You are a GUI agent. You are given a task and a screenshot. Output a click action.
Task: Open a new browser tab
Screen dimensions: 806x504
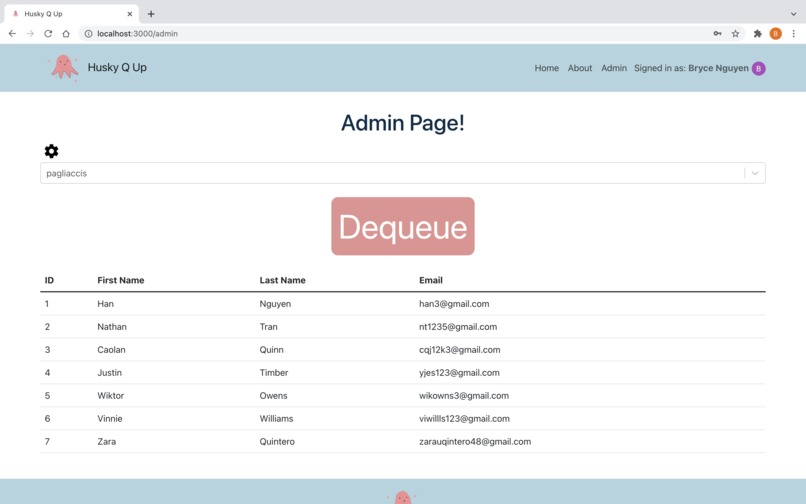point(151,14)
